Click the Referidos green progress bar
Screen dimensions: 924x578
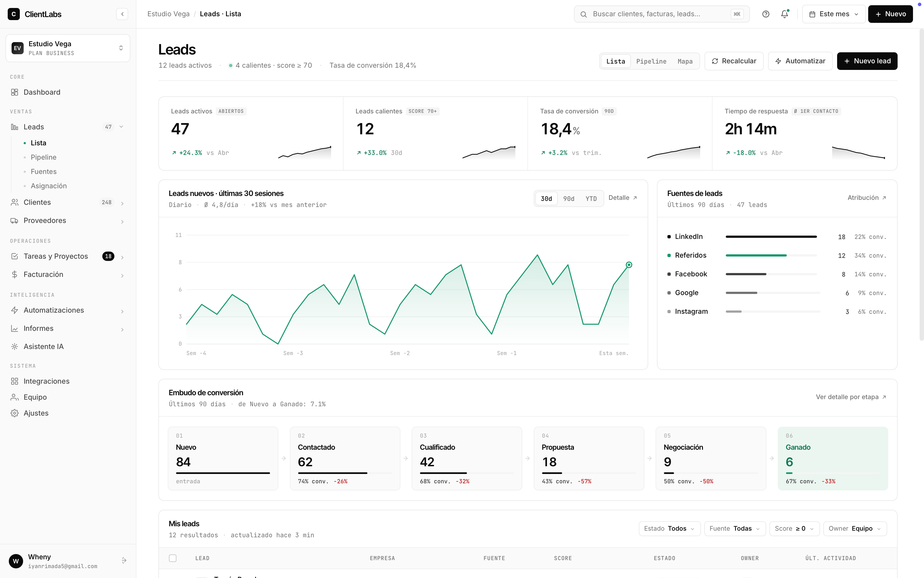(x=756, y=255)
